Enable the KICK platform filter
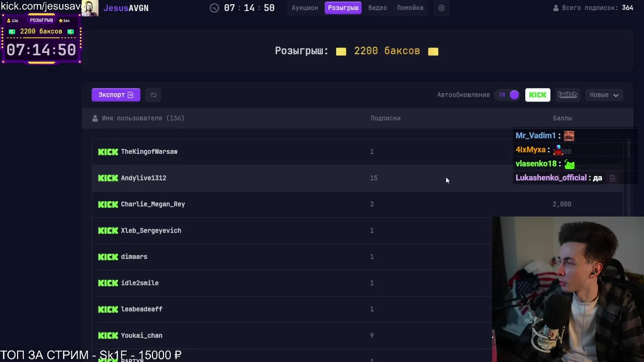Screen dimensions: 644x362 pyautogui.click(x=538, y=95)
